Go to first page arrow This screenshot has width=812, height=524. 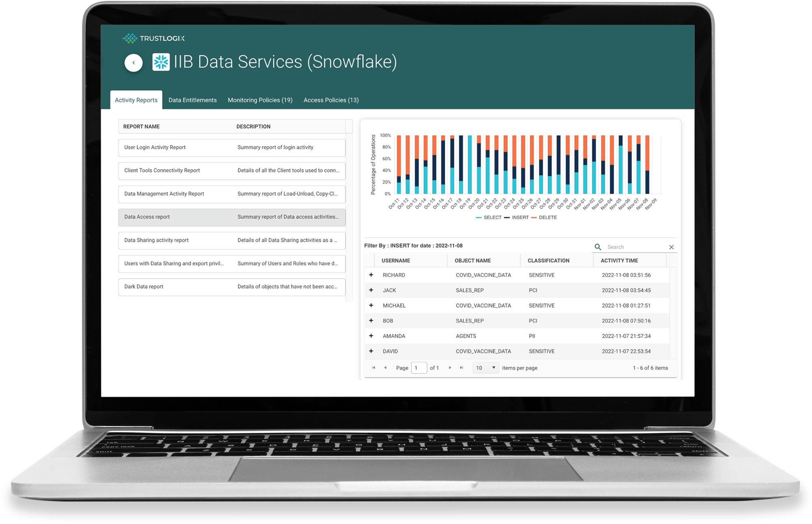[374, 368]
